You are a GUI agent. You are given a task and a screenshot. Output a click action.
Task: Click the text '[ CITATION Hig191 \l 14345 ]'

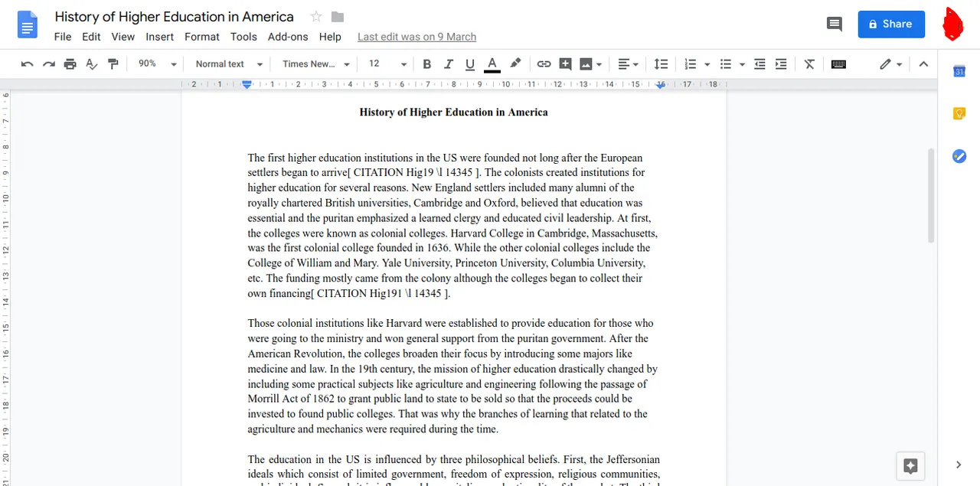(x=381, y=294)
